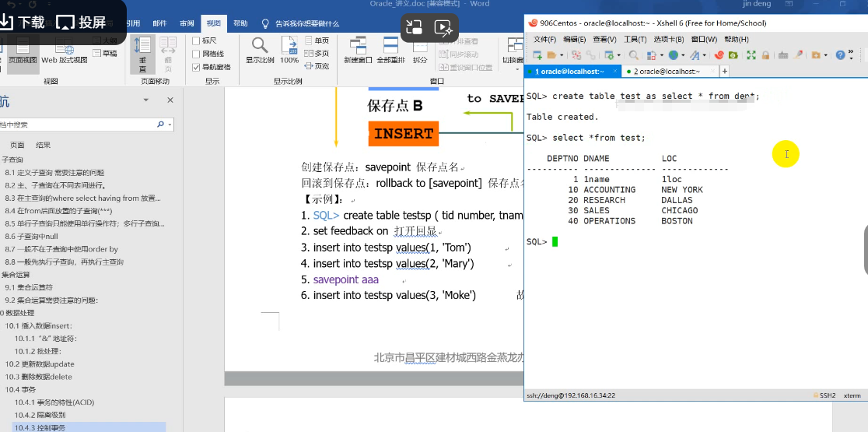Click Multiple Pages (多页) in zoom group
The image size is (868, 432).
pos(317,53)
